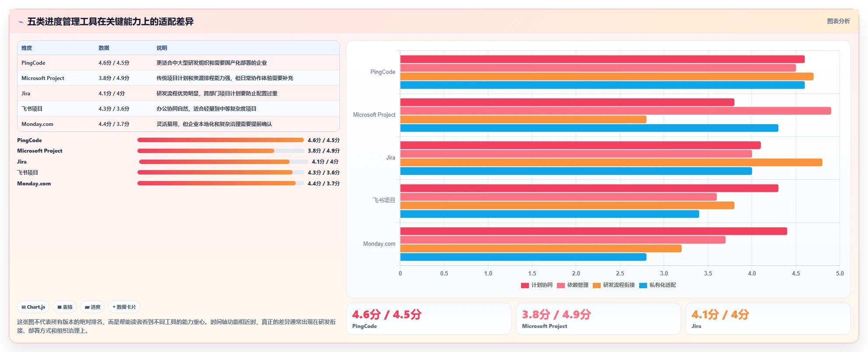The width and height of the screenshot is (868, 352).
Task: Toggle the 依赖管理 legend swatch
Action: point(561,285)
